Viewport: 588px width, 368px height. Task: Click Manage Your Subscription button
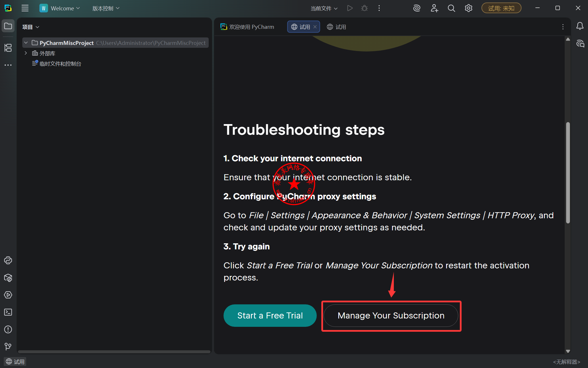click(x=391, y=316)
